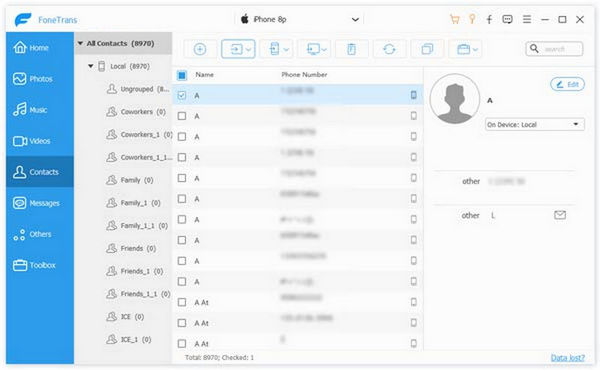Image resolution: width=600 pixels, height=370 pixels.
Task: Open the shopping cart purchase icon
Action: pos(455,19)
